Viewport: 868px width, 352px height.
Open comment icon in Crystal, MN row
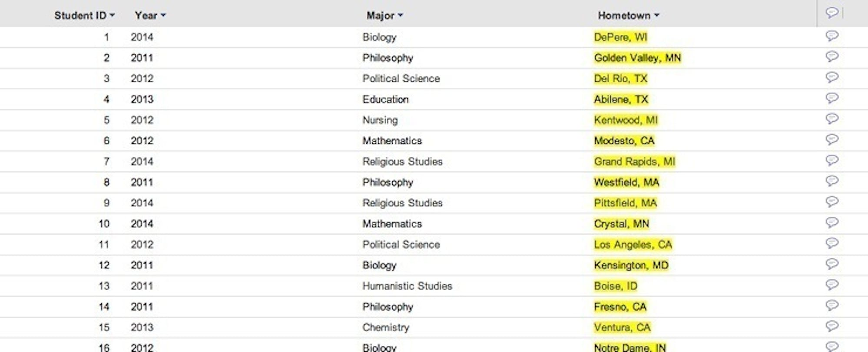coord(832,222)
